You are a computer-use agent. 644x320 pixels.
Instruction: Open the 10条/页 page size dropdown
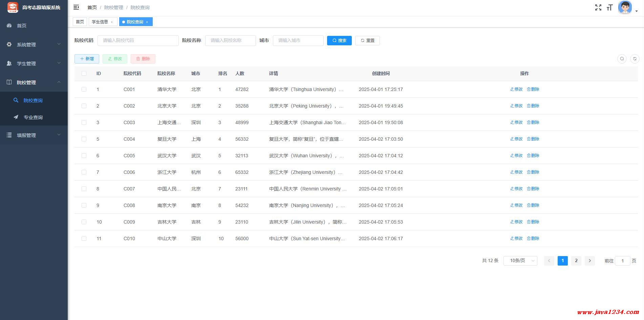click(520, 261)
